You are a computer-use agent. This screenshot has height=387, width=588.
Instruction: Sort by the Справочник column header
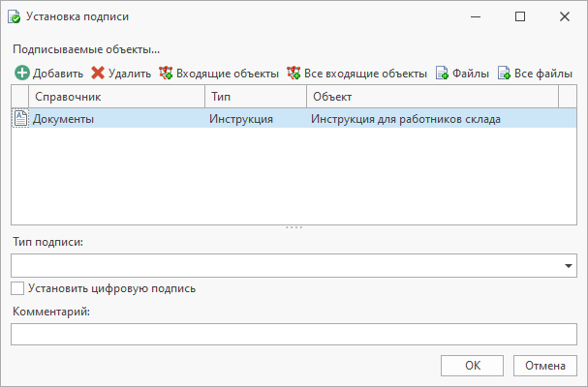(x=116, y=97)
